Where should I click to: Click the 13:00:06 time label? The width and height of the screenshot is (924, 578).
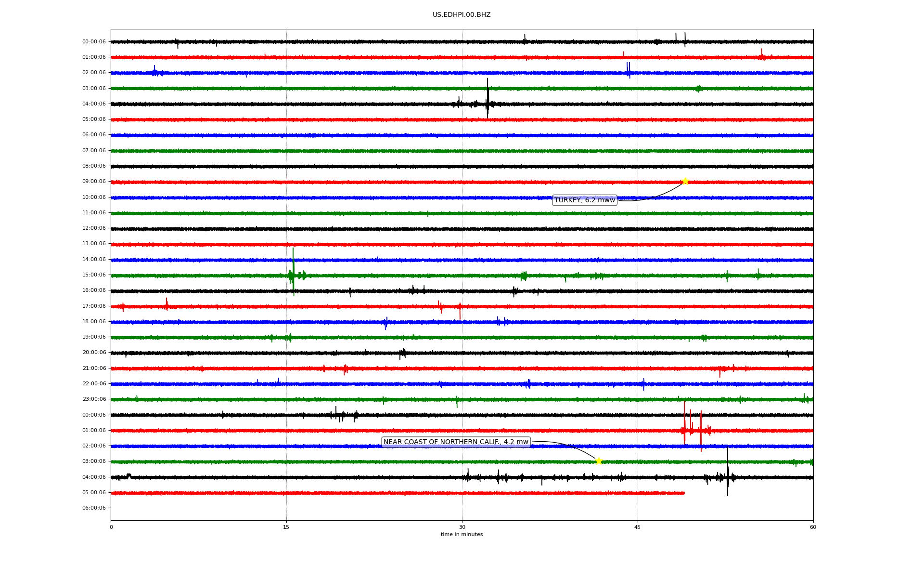(94, 244)
